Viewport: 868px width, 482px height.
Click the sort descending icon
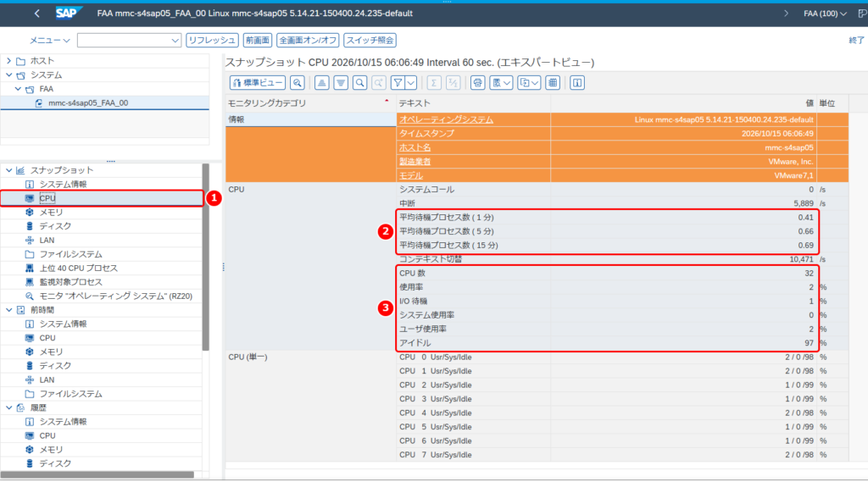click(x=341, y=83)
